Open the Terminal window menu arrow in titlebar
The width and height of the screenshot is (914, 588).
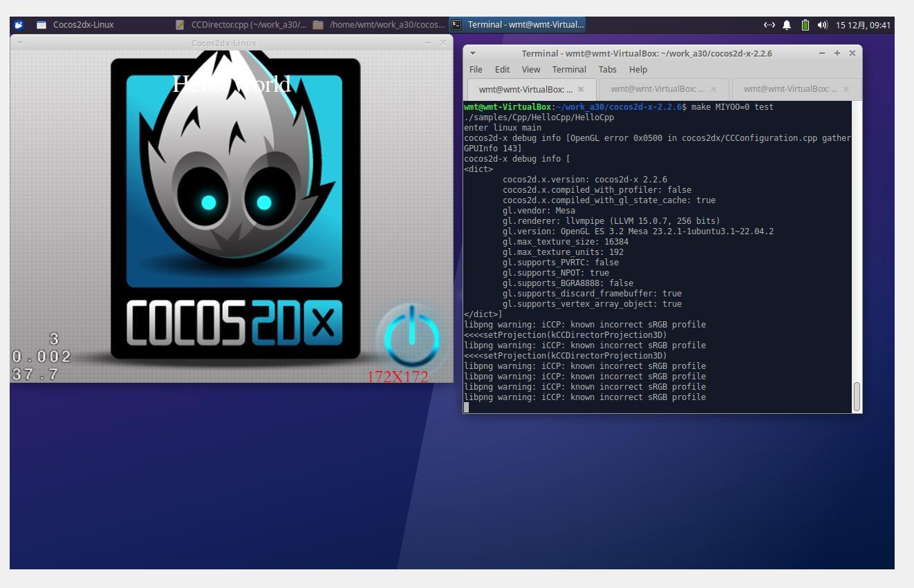pyautogui.click(x=473, y=53)
